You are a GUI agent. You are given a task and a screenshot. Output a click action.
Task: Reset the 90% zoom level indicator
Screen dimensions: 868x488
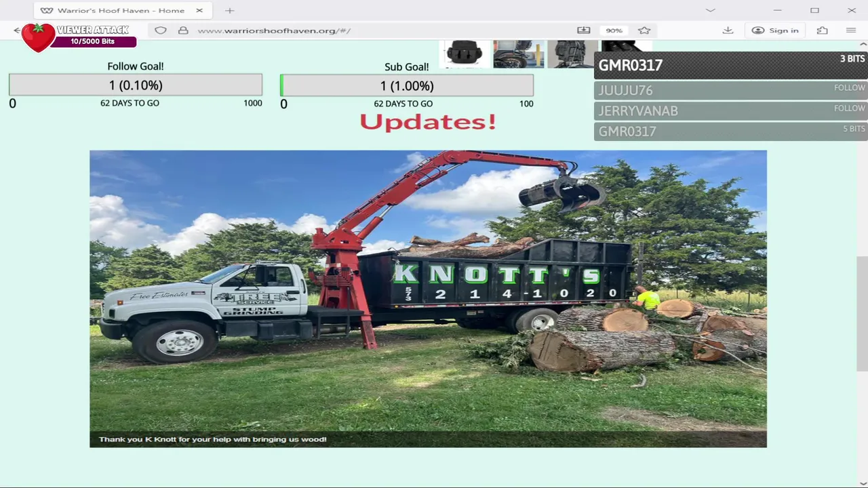click(x=614, y=30)
